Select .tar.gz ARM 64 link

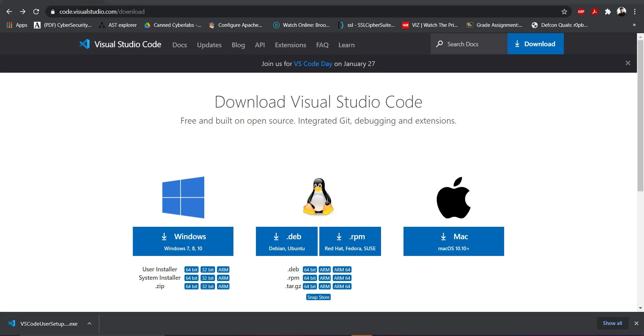click(x=342, y=286)
